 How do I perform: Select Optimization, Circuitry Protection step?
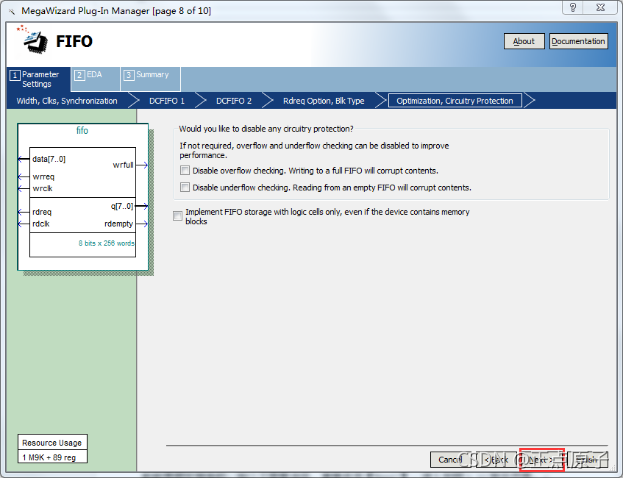(455, 101)
